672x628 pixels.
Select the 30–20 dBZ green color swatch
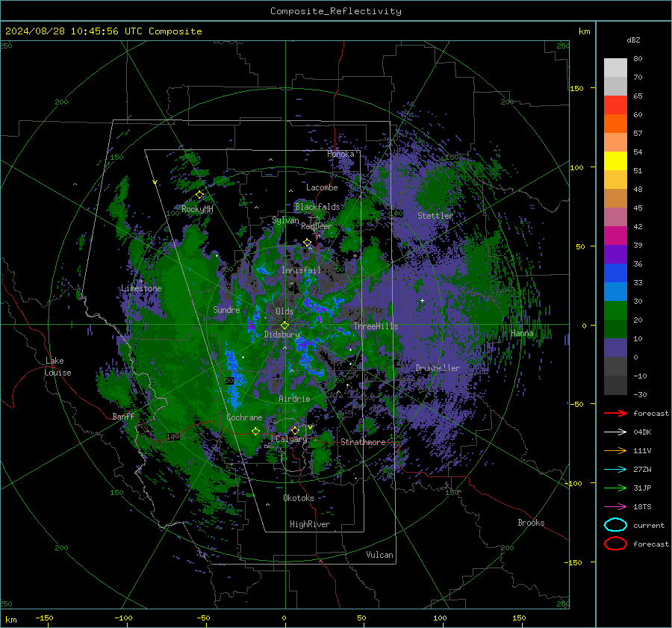point(615,311)
